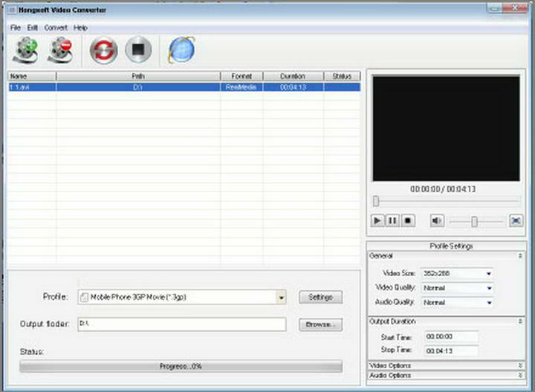Image resolution: width=535 pixels, height=392 pixels.
Task: Mute audio with the speaker icon
Action: coord(437,220)
